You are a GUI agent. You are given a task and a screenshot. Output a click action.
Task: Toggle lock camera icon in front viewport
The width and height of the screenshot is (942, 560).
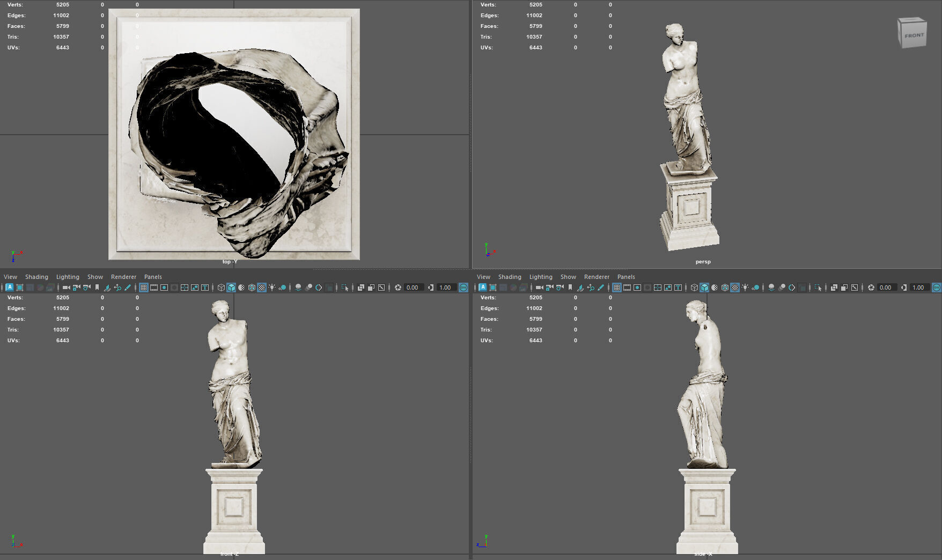click(76, 288)
